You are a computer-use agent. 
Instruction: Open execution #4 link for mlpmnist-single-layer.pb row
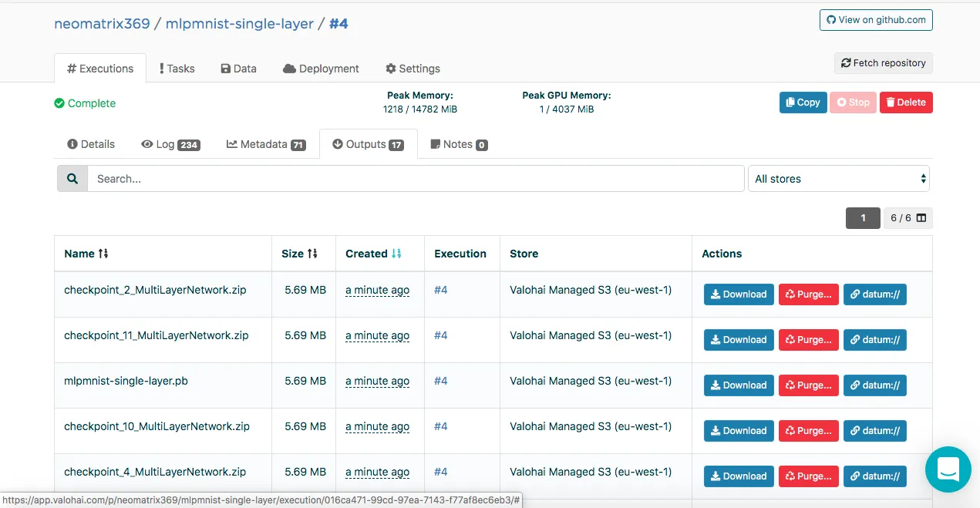[x=441, y=382]
